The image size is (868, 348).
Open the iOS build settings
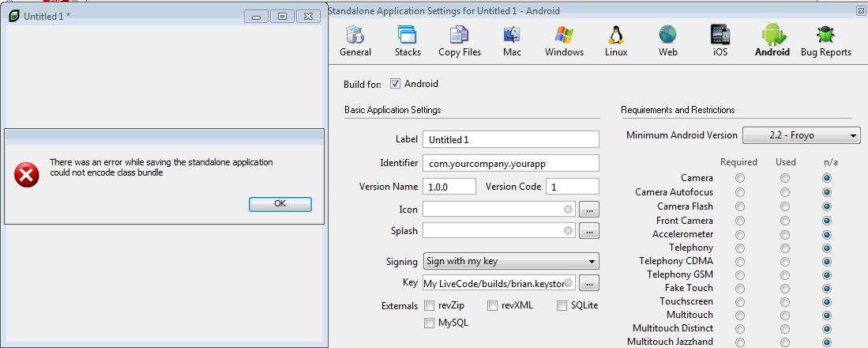pyautogui.click(x=720, y=41)
